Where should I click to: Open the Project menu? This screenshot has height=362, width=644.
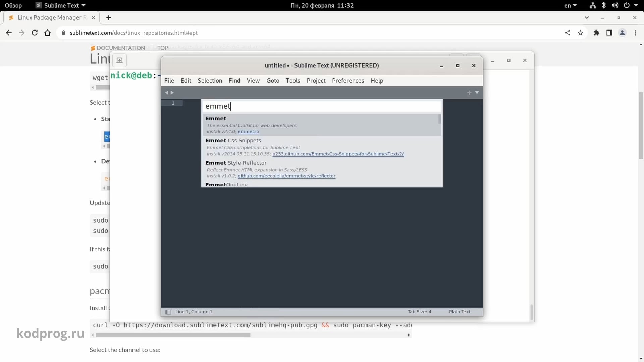[x=316, y=81]
